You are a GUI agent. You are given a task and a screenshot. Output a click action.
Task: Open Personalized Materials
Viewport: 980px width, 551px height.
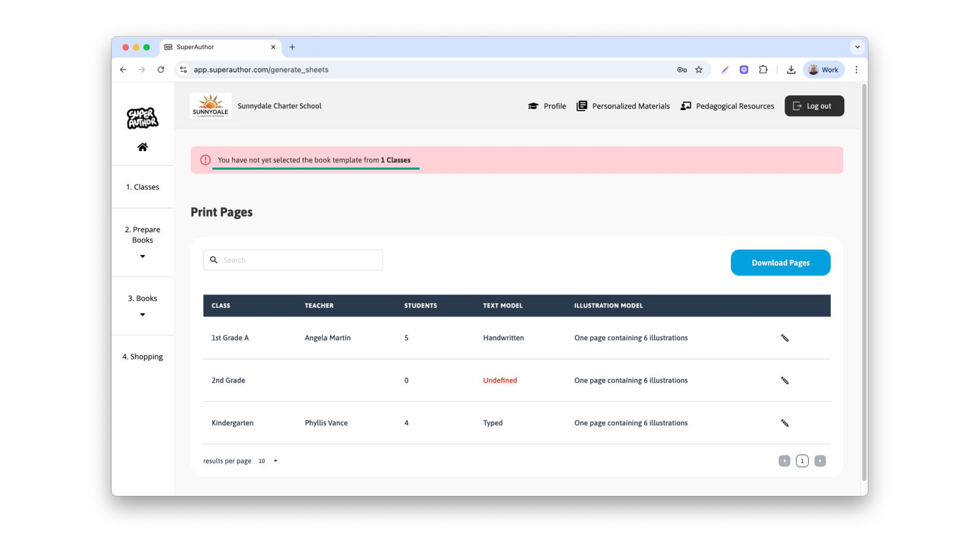pos(623,106)
